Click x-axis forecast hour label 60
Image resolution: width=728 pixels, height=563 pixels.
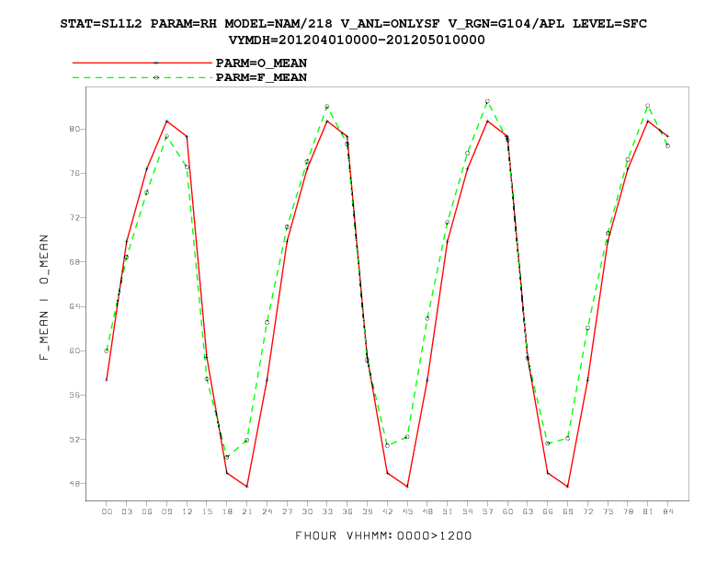[507, 511]
